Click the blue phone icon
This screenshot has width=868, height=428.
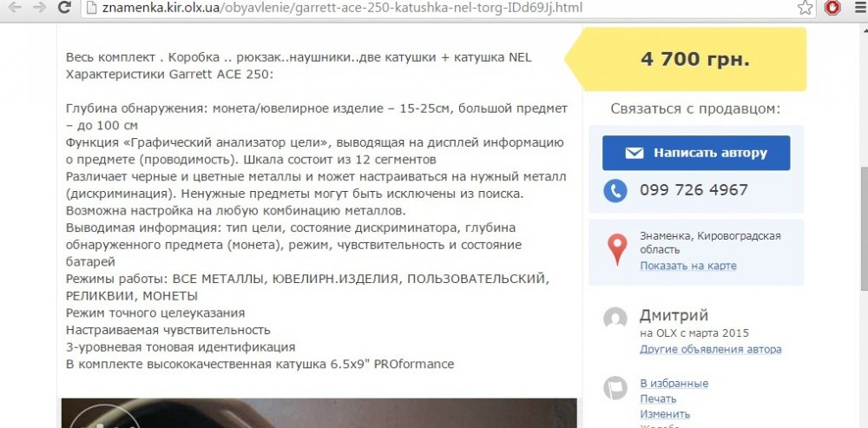click(615, 191)
